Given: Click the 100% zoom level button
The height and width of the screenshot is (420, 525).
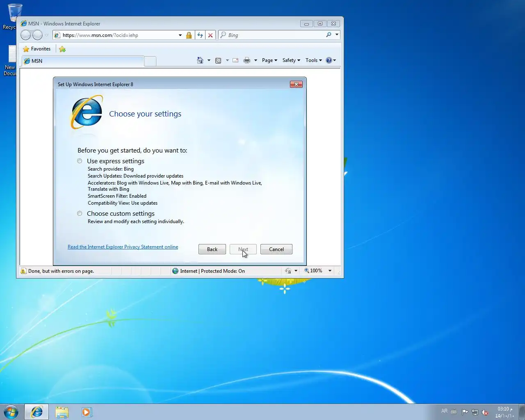Looking at the screenshot, I should click(313, 271).
